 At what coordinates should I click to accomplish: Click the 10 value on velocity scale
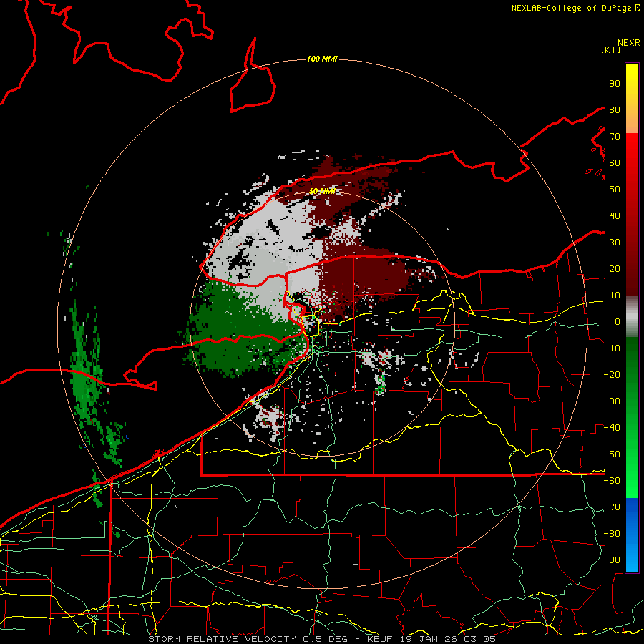615,296
